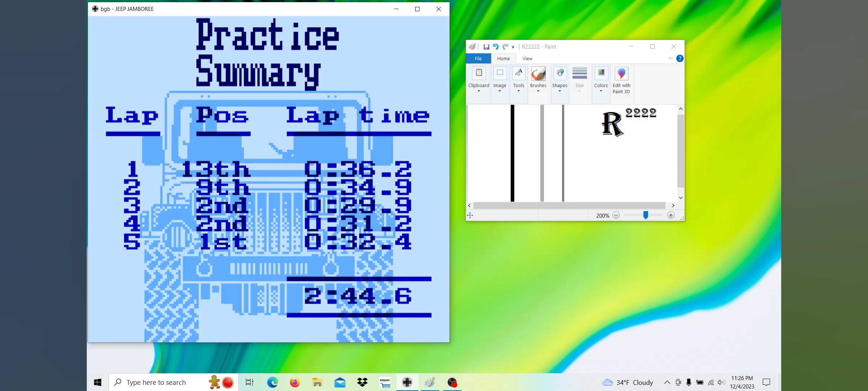The width and height of the screenshot is (868, 391).
Task: Open the weather widget showing 34°F Cloudy
Action: pyautogui.click(x=627, y=382)
